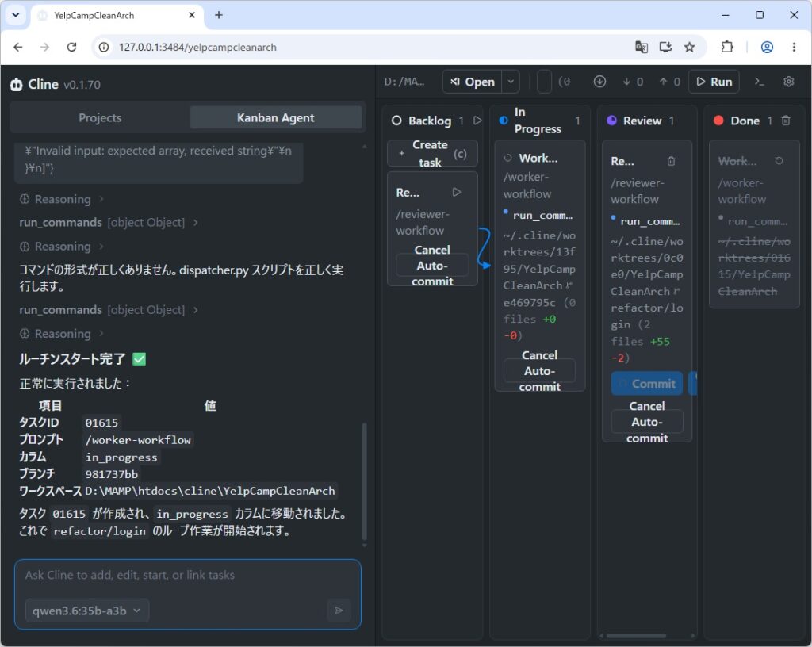The width and height of the screenshot is (812, 647).
Task: Click the /worker-workflow value in the table
Action: tap(138, 440)
